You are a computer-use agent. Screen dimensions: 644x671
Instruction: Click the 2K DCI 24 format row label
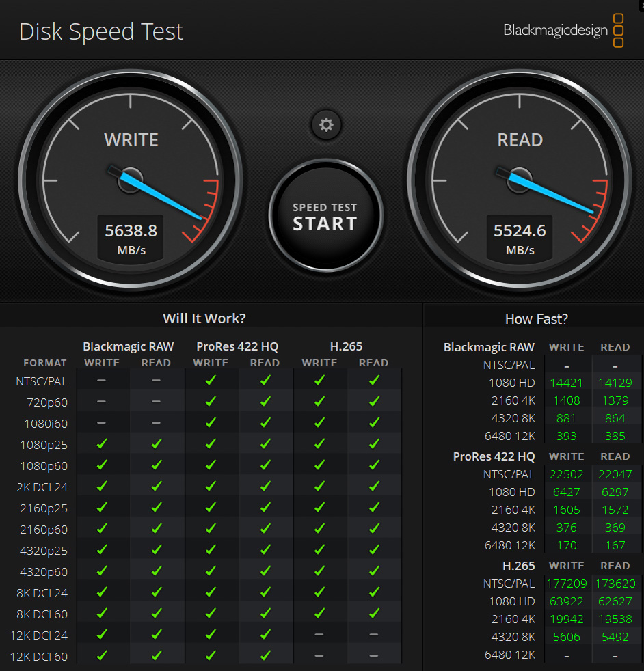point(43,487)
